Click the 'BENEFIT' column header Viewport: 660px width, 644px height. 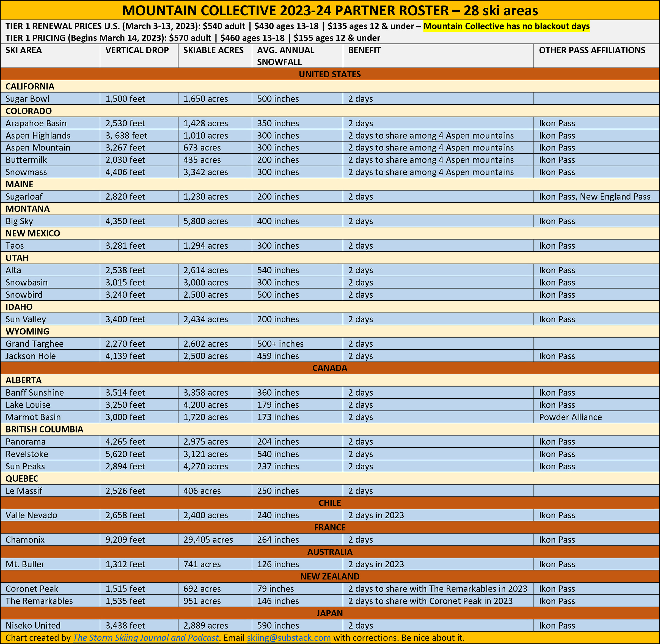[439, 56]
